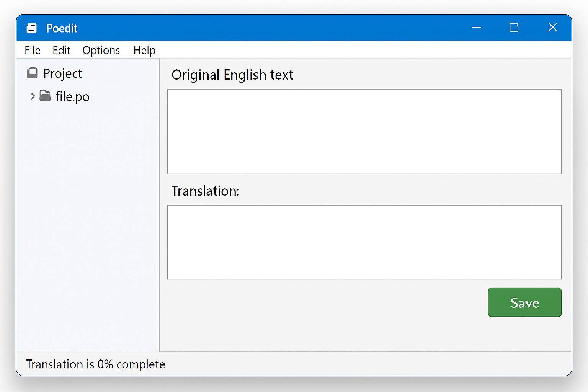This screenshot has width=588, height=392.
Task: Open the Edit menu
Action: pyautogui.click(x=61, y=50)
